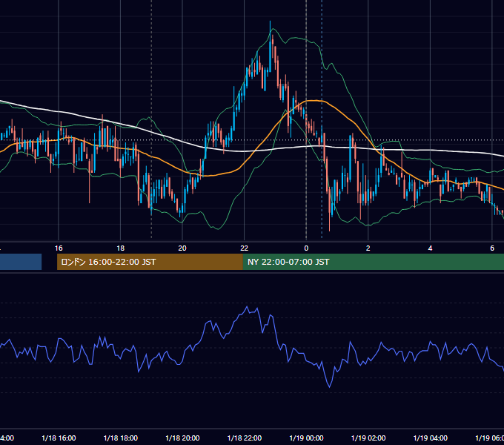Click the hour label 18 on chart axis
The height and width of the screenshot is (445, 504).
click(120, 248)
